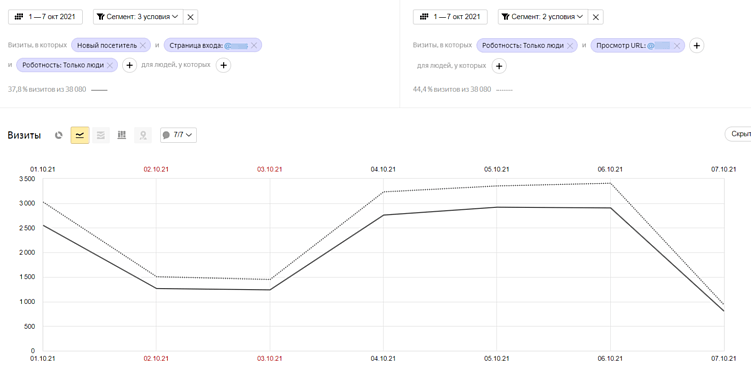Expand Сегмент: 2 условия dropdown
Image resolution: width=751 pixels, height=366 pixels.
click(543, 17)
